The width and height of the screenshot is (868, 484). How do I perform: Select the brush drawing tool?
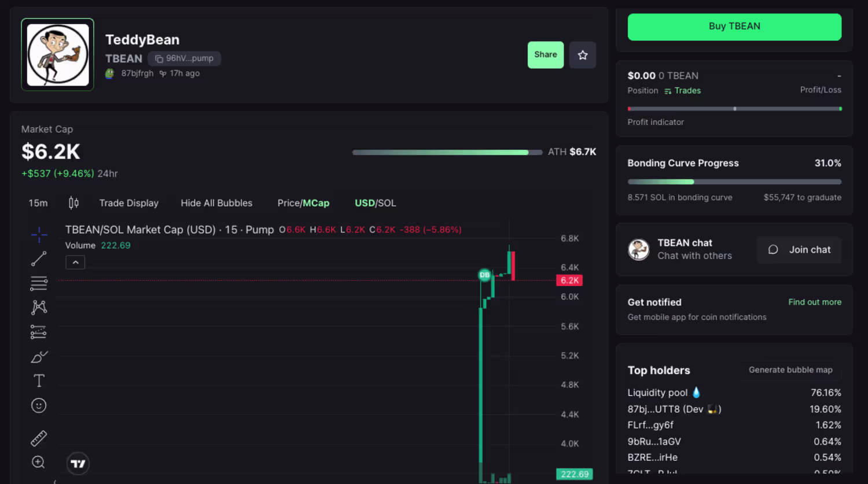click(39, 357)
